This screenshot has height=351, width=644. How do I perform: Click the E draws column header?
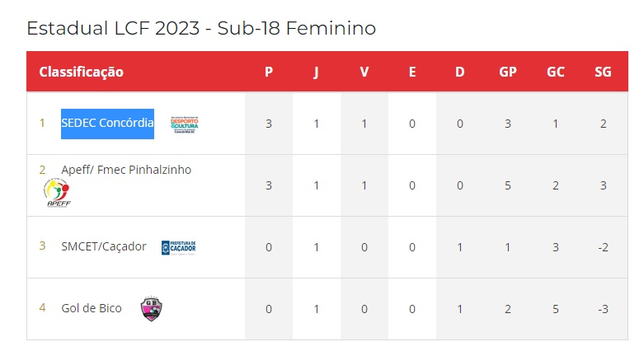412,72
